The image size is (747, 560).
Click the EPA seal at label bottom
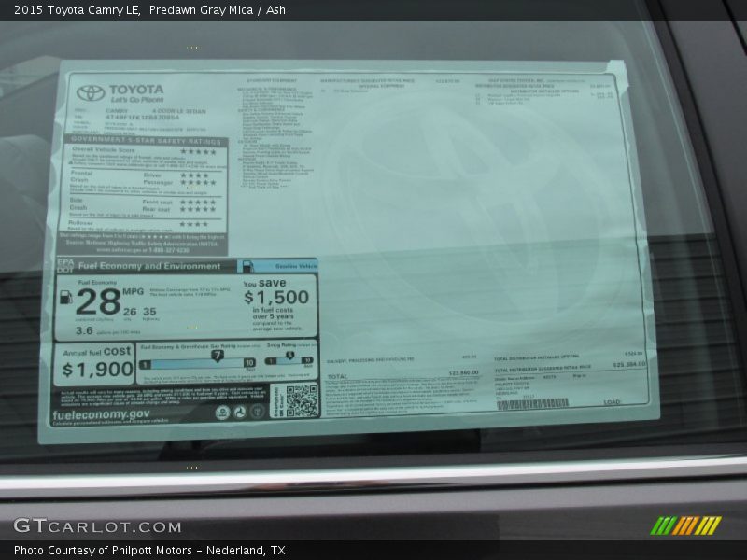coord(223,413)
